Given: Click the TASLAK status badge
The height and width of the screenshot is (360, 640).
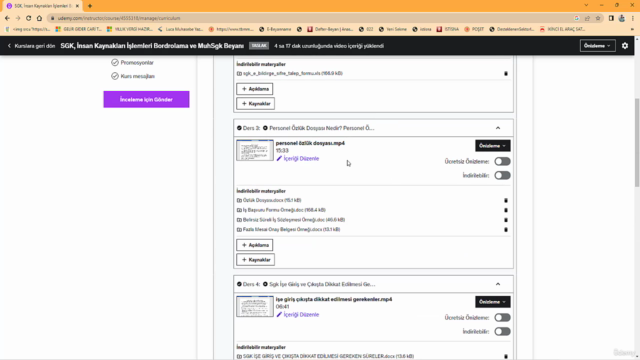Looking at the screenshot, I should 259,46.
